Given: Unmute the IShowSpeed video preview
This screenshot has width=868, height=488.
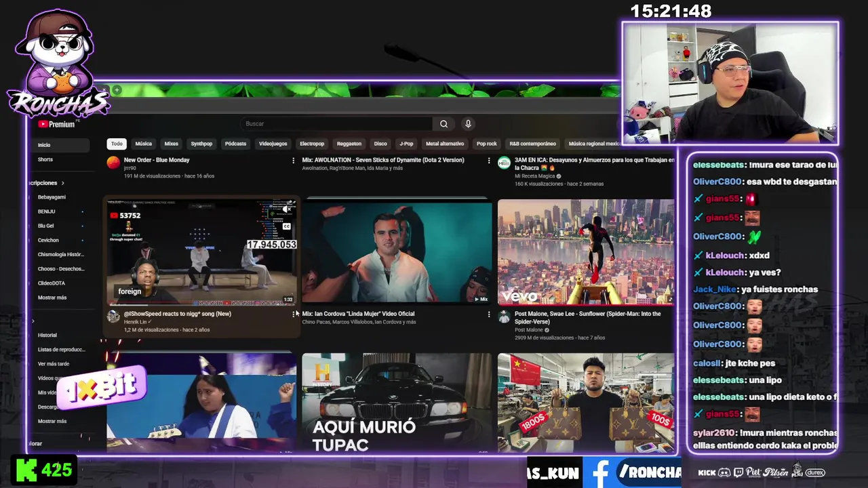Looking at the screenshot, I should (288, 209).
